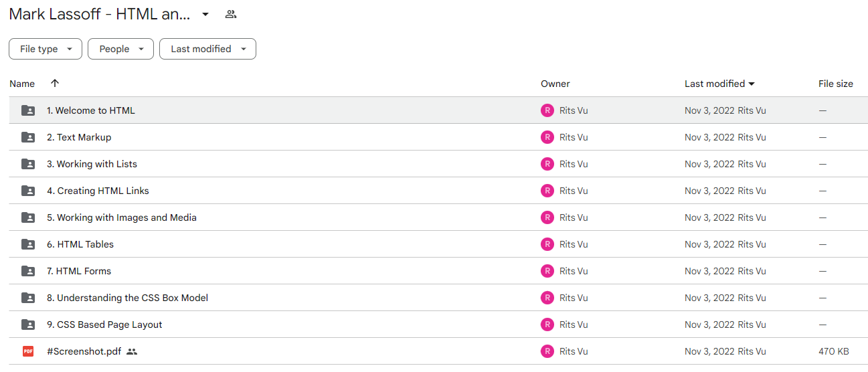868x372 pixels.
Task: Click the folder icon for Welcome to HTML
Action: coord(28,110)
